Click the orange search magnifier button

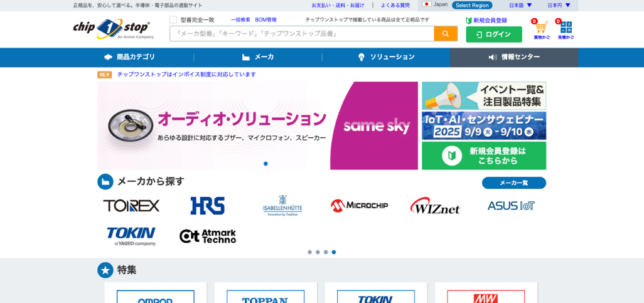(x=445, y=34)
